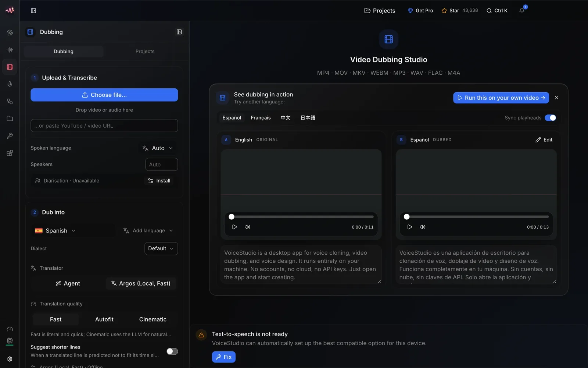The image size is (588, 368).
Task: Play the Español dubbed video
Action: click(x=410, y=227)
